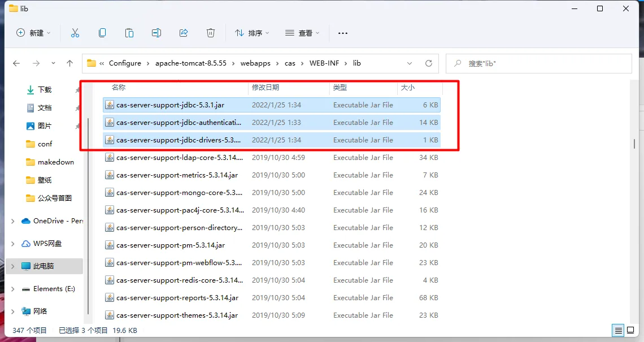Click webapps in the breadcrumb path
Image resolution: width=644 pixels, height=342 pixels.
255,63
